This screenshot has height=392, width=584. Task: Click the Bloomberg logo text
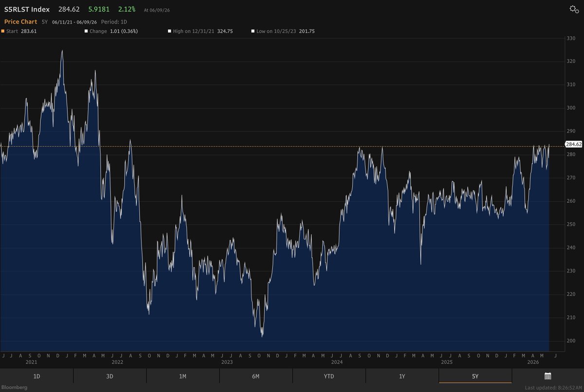tap(14, 387)
